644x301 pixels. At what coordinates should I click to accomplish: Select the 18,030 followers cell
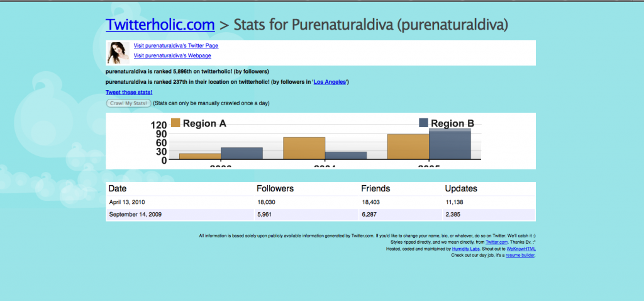click(306, 202)
